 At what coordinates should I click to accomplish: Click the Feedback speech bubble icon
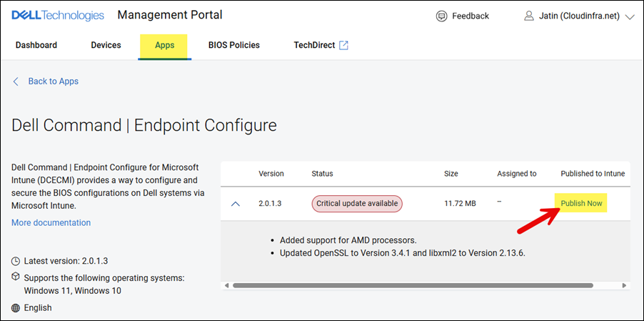click(442, 16)
